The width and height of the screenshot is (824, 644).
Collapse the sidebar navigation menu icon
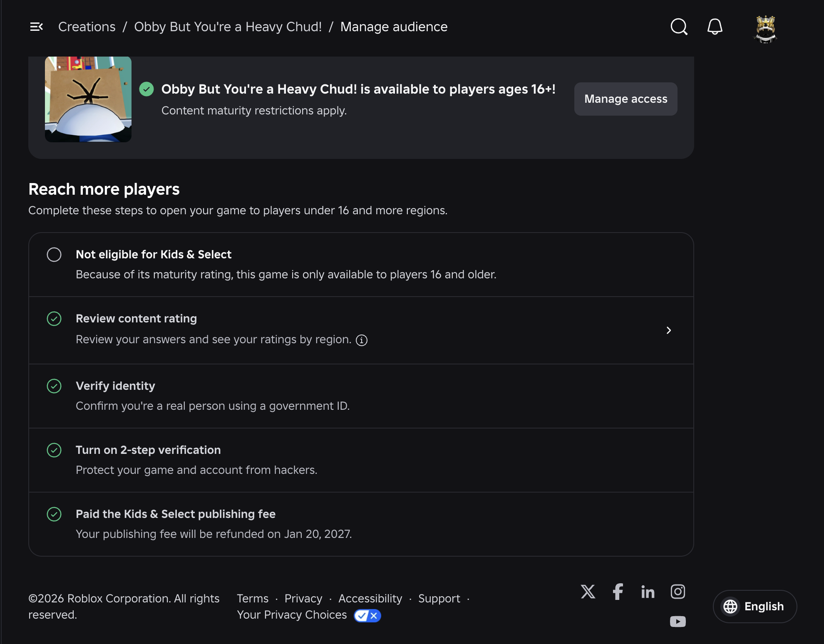click(x=37, y=27)
